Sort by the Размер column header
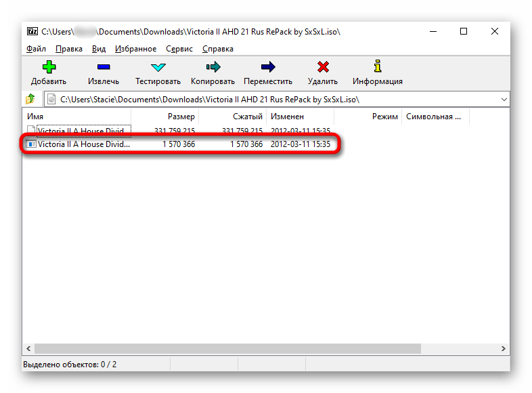This screenshot has height=393, width=532. tap(165, 117)
